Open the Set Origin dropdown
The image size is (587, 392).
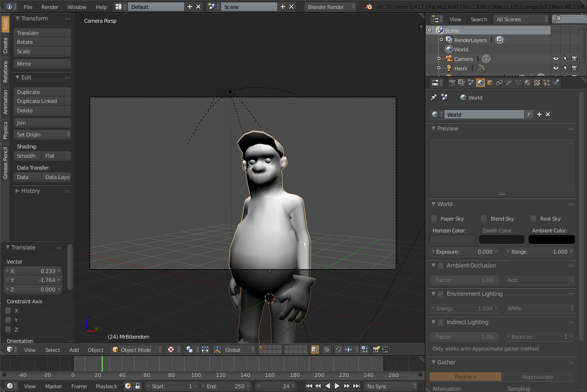[43, 135]
